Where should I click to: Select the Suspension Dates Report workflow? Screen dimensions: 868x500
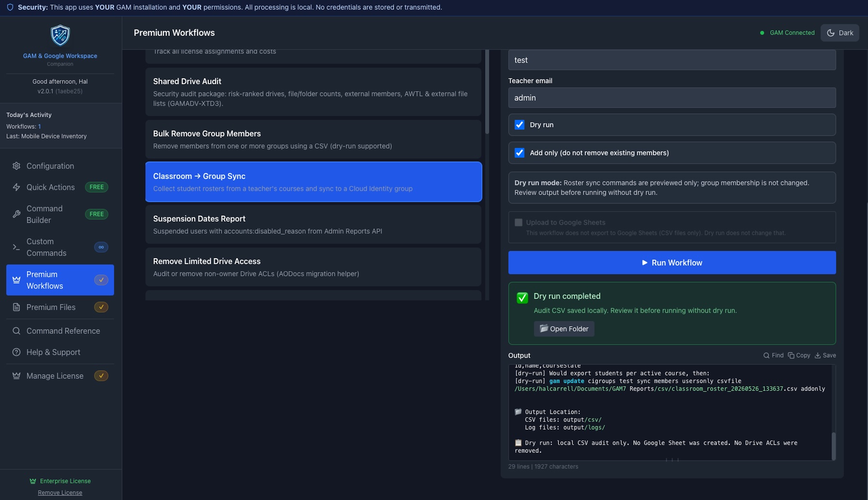313,224
